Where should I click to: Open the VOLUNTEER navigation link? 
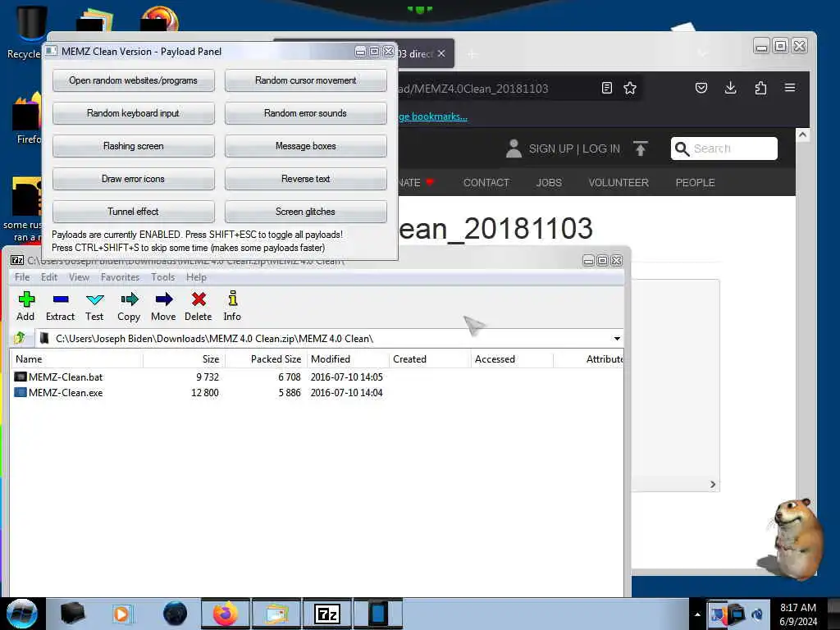click(x=619, y=182)
